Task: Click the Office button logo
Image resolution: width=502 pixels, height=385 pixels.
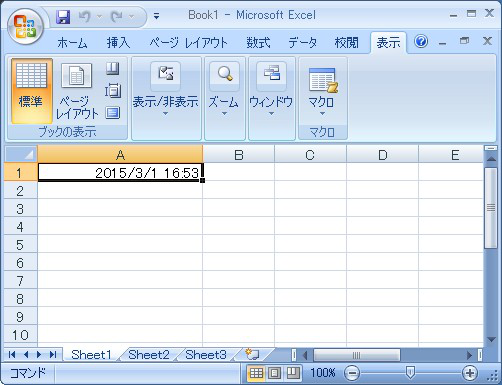Action: (x=25, y=27)
